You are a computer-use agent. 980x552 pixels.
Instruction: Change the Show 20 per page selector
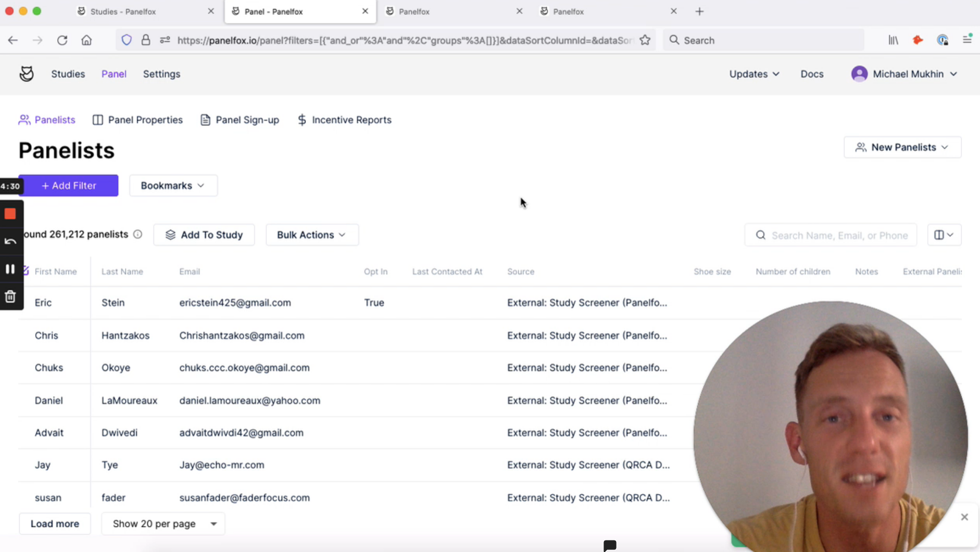[x=164, y=524]
